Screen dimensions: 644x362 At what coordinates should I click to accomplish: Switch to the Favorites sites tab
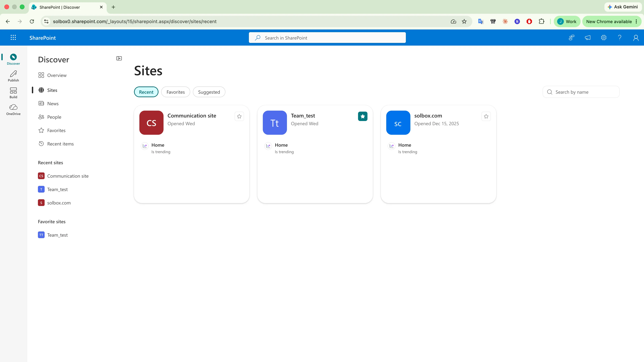point(175,92)
